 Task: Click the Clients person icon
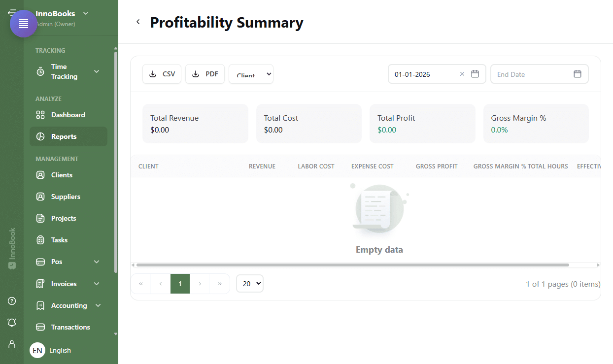(40, 175)
